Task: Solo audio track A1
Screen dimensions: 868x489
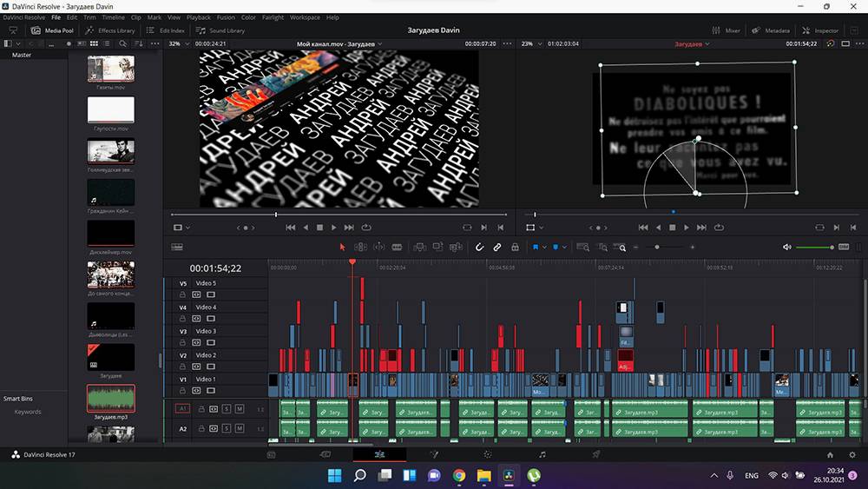Action: [x=227, y=409]
